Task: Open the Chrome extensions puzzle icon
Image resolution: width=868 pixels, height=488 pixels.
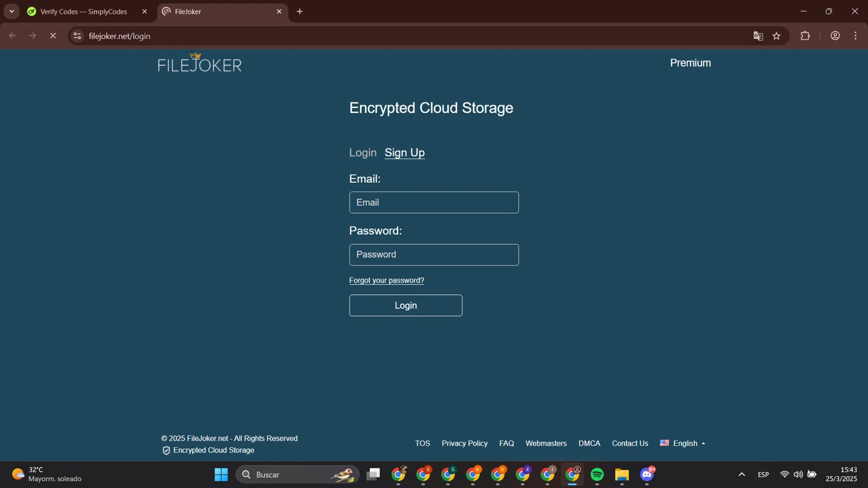Action: 805,36
